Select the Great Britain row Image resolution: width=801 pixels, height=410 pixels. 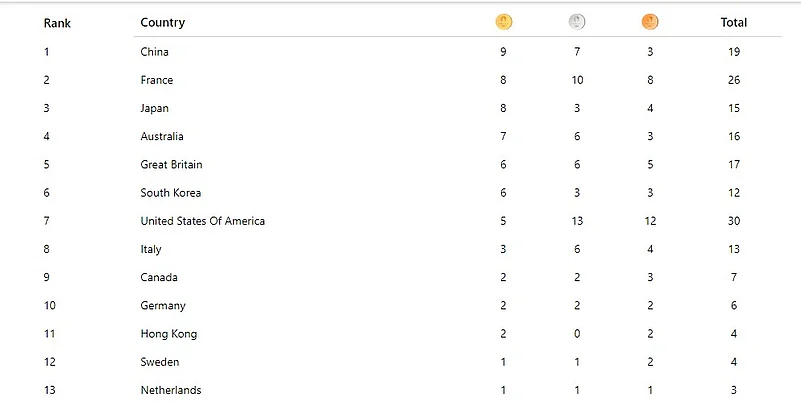(172, 164)
